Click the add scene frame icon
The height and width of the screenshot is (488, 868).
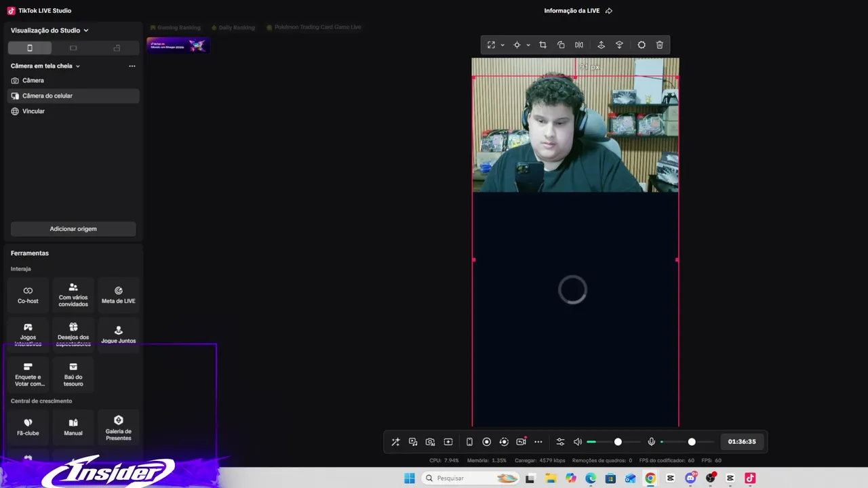pos(448,442)
